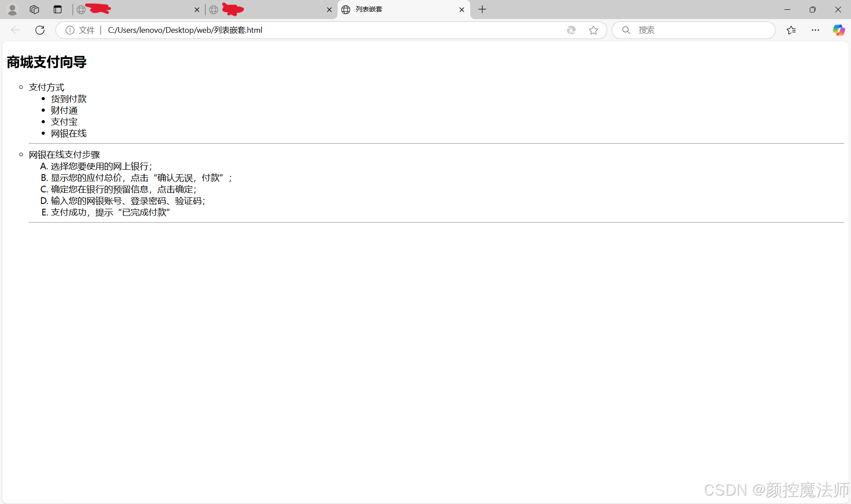This screenshot has width=851, height=504.
Task: Click the 商城支付向导 heading
Action: point(47,62)
